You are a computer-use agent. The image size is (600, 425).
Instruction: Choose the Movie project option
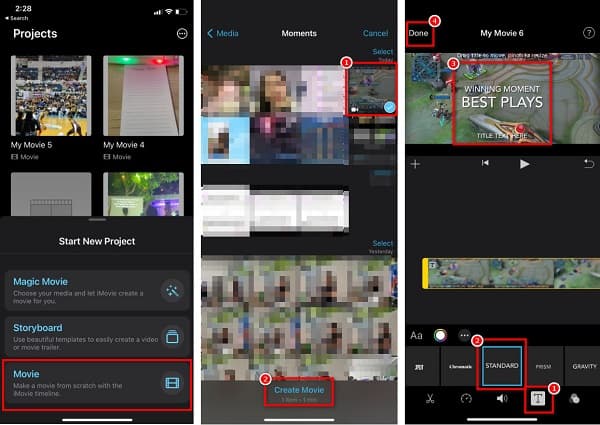pos(97,384)
